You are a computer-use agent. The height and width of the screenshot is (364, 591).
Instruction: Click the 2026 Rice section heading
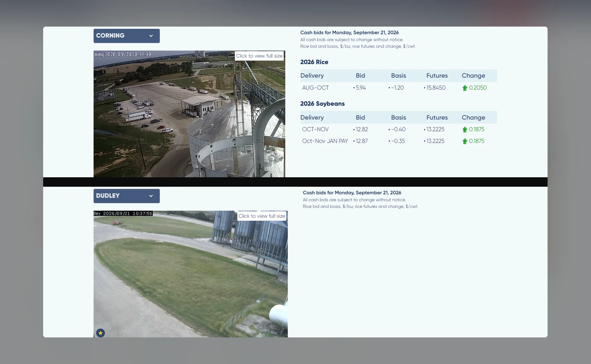[314, 62]
